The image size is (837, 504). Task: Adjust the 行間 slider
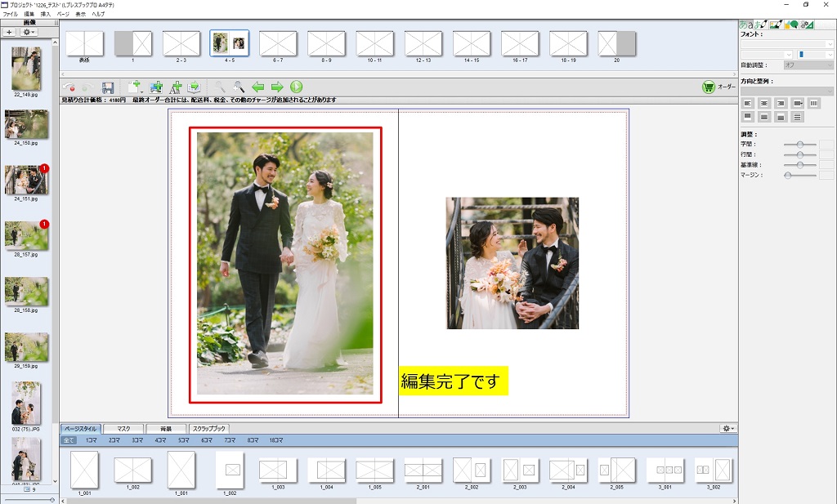pos(799,154)
